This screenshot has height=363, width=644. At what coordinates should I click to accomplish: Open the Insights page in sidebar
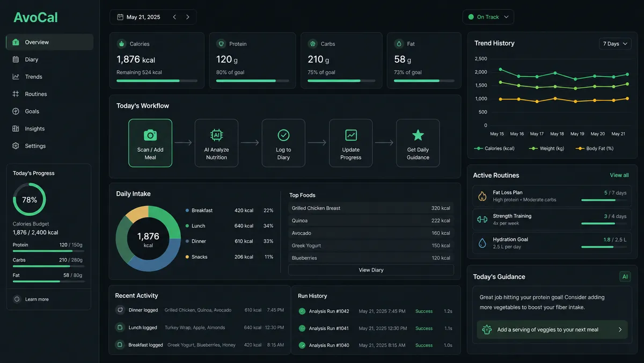point(49,128)
